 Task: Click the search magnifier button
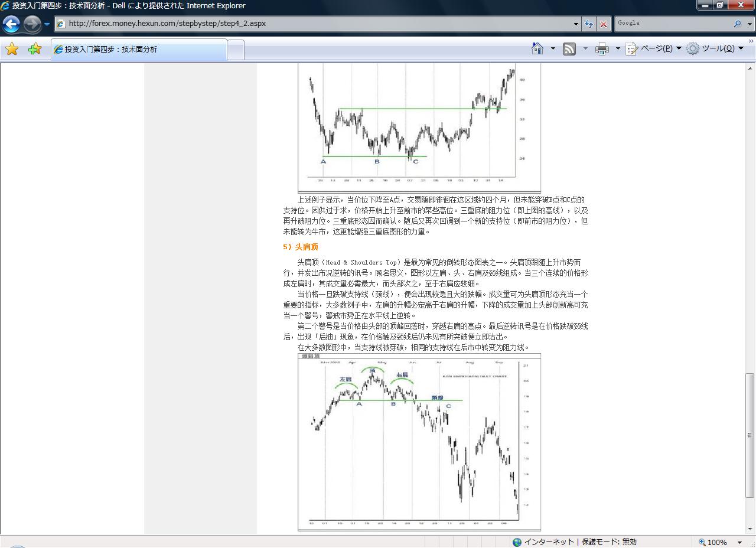point(737,24)
